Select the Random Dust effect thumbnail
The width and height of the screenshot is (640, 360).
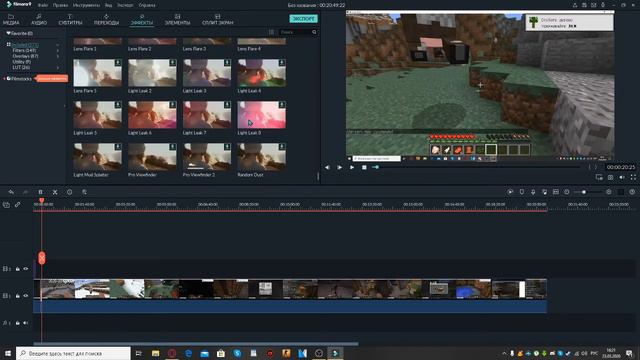[262, 157]
